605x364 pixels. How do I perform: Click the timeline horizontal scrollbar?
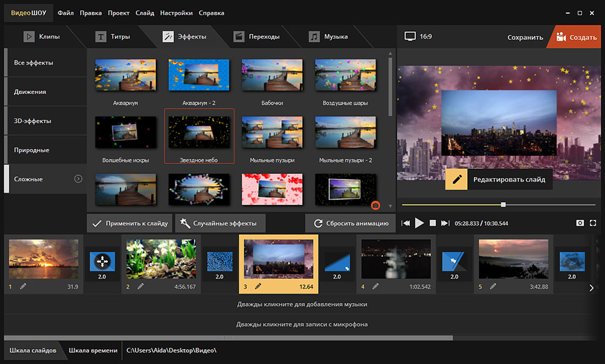point(228,338)
